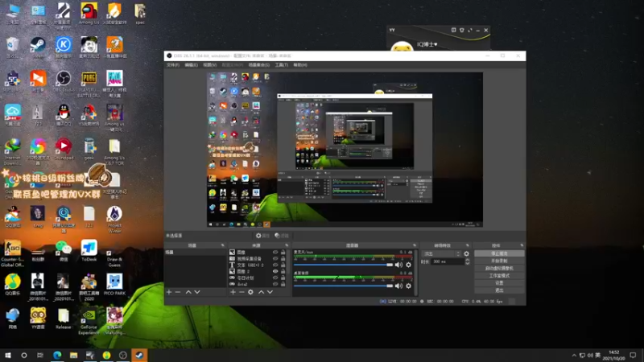Undock the Audio Mixer panel with its float icon
This screenshot has height=362, width=644.
click(x=415, y=245)
